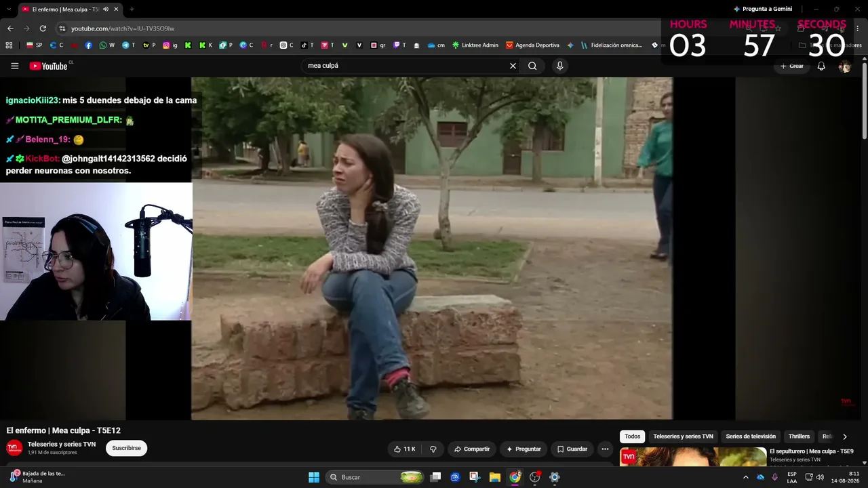The width and height of the screenshot is (868, 488).
Task: Open the Facebook bookmark icon
Action: [x=89, y=45]
